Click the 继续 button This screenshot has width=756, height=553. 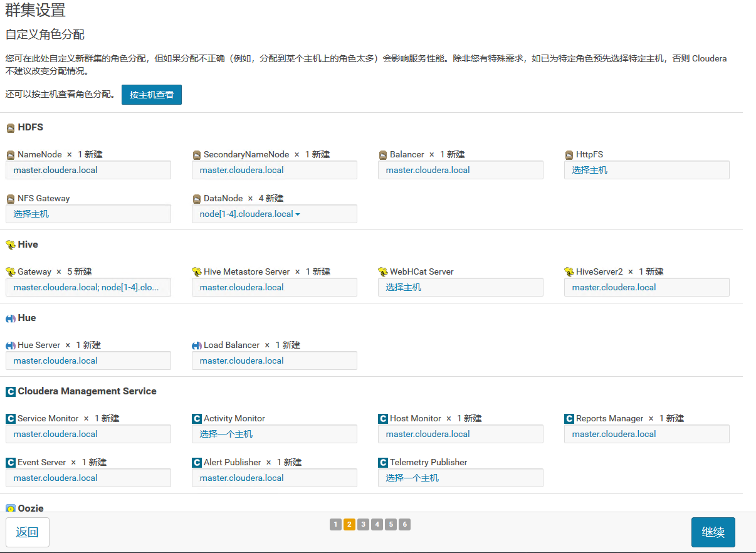pos(713,532)
